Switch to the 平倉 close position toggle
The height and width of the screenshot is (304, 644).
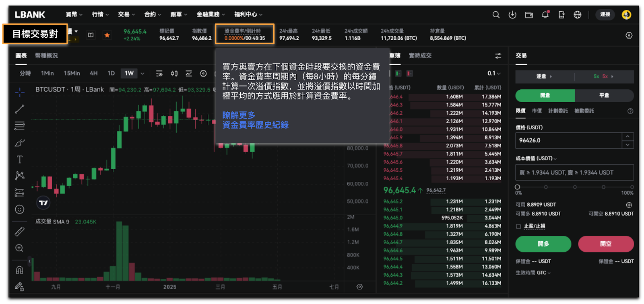(604, 96)
